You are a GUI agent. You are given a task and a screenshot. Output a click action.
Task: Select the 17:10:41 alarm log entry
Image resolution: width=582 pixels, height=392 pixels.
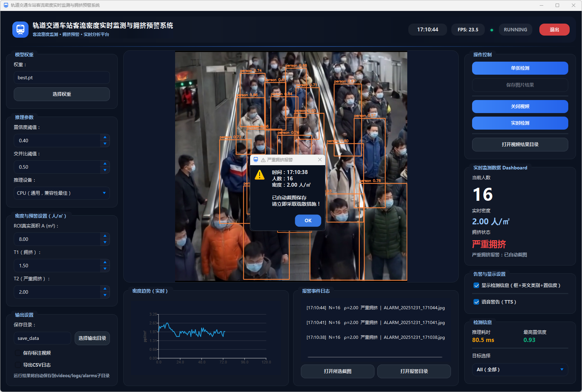[375, 323]
